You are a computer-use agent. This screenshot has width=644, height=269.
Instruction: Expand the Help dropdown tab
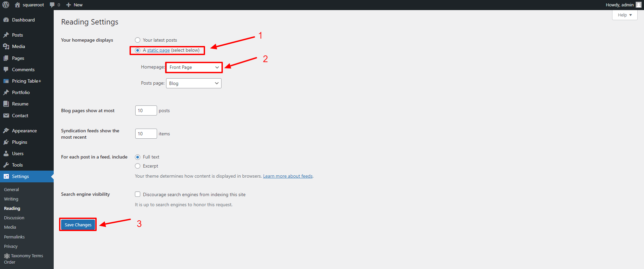point(625,15)
